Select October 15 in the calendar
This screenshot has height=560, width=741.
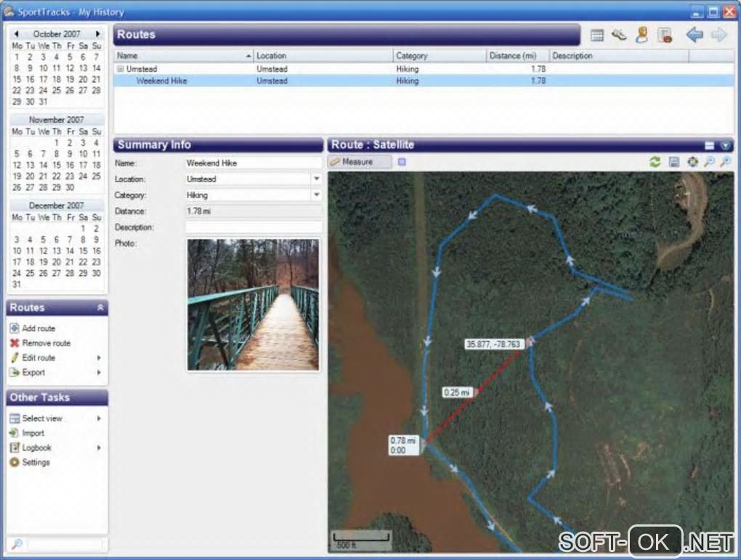coord(17,79)
